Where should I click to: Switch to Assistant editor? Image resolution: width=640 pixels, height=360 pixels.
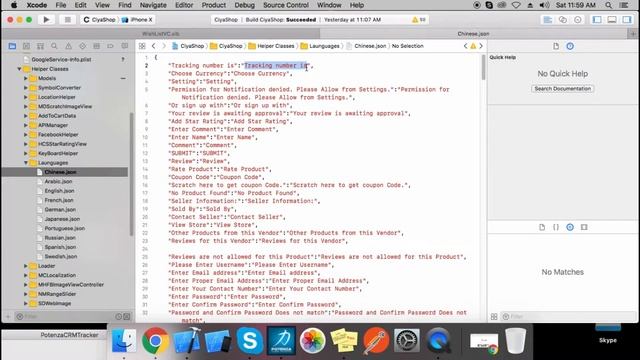click(x=562, y=20)
